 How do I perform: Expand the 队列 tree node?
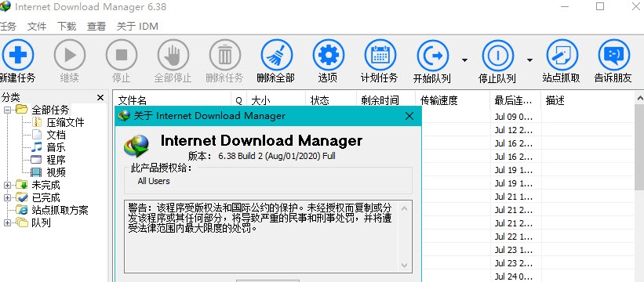7,222
